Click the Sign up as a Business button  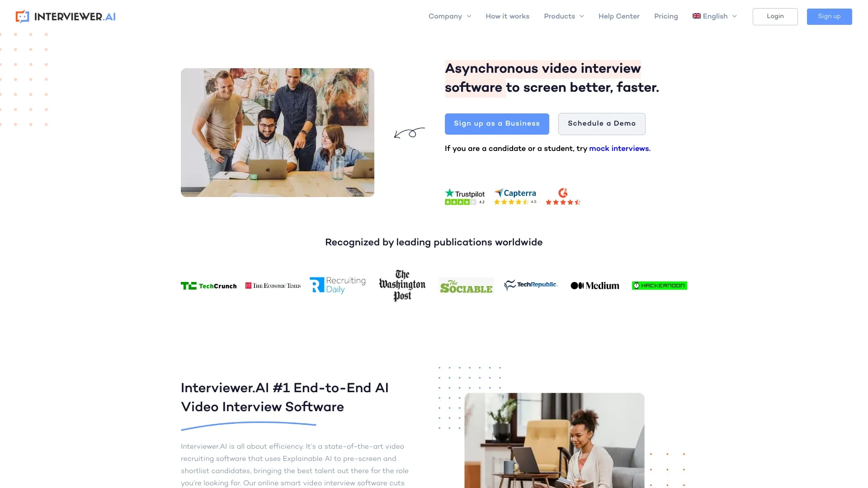click(x=496, y=123)
